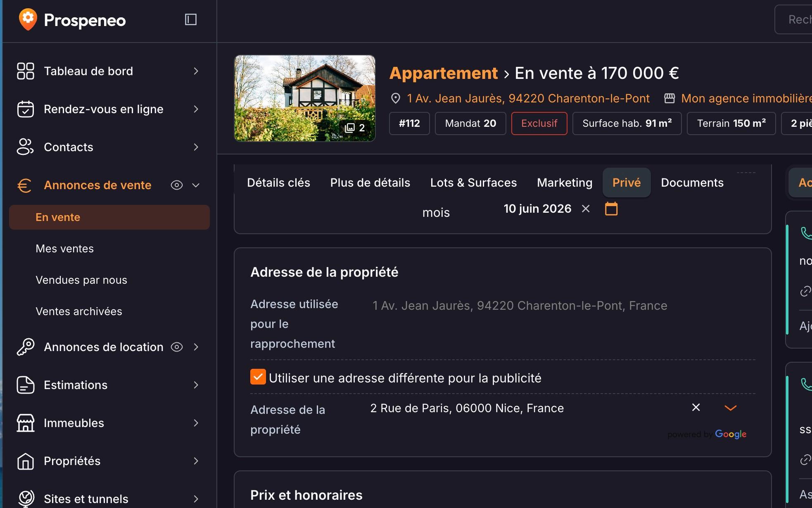
Task: Expand the Annonces de location chevron
Action: click(196, 347)
